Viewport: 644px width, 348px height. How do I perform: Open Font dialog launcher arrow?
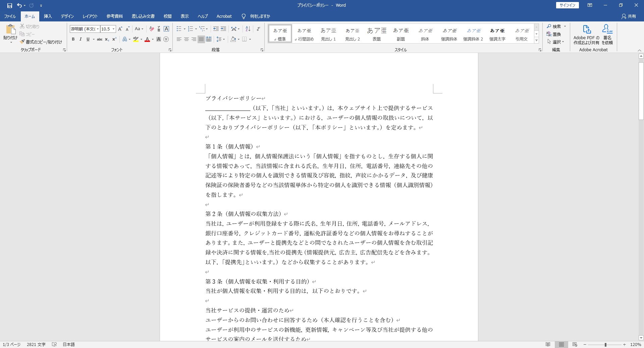[170, 50]
